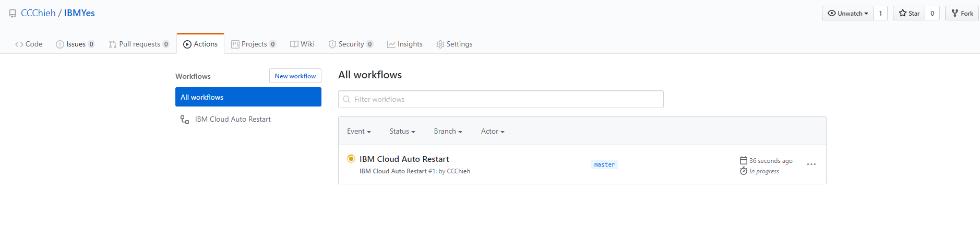Image resolution: width=980 pixels, height=248 pixels.
Task: Click the search magnifier icon in filter box
Action: click(346, 99)
